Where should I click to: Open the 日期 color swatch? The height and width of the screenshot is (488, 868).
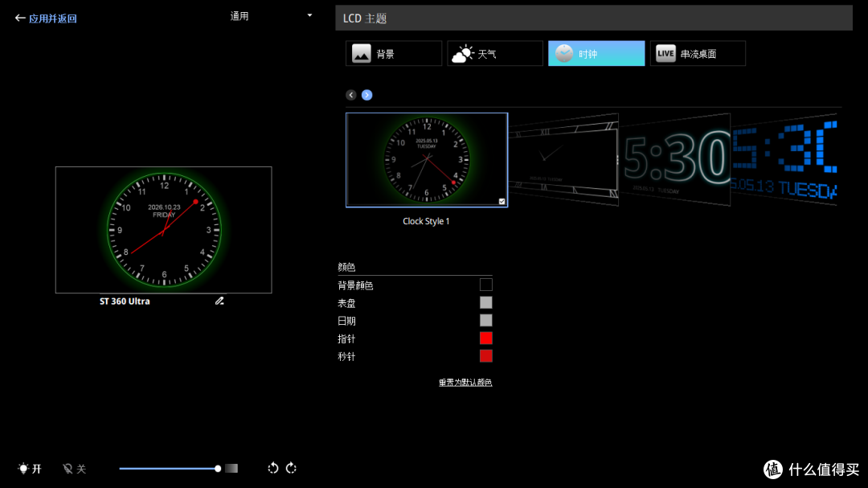coord(486,320)
